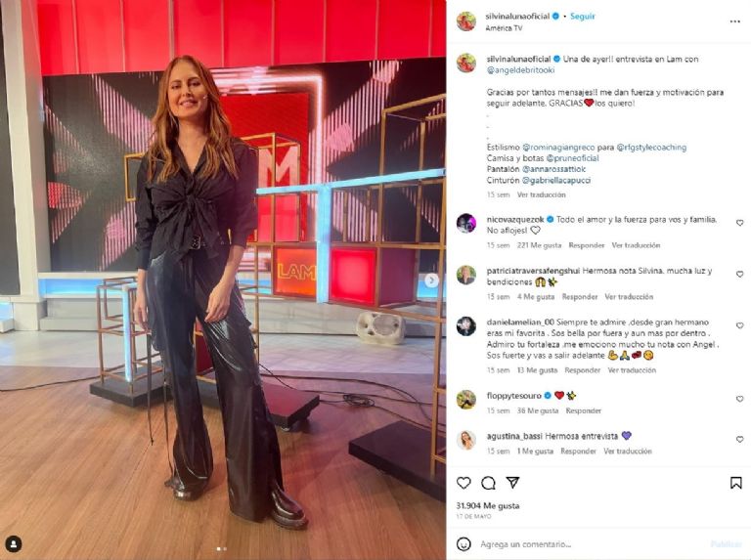Like patriciatraversafengshui's comment
This screenshot has width=751, height=560.
pos(739,275)
